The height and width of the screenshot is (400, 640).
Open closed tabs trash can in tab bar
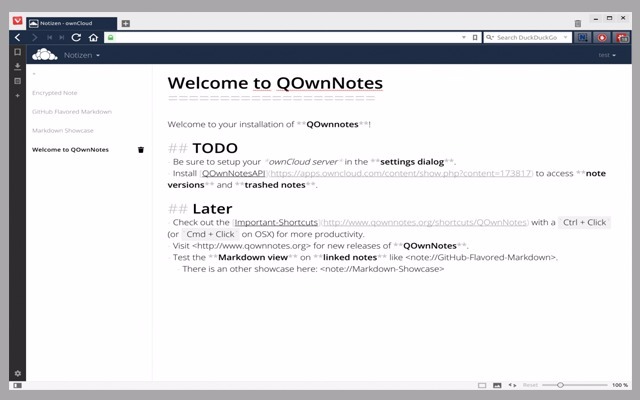click(578, 23)
